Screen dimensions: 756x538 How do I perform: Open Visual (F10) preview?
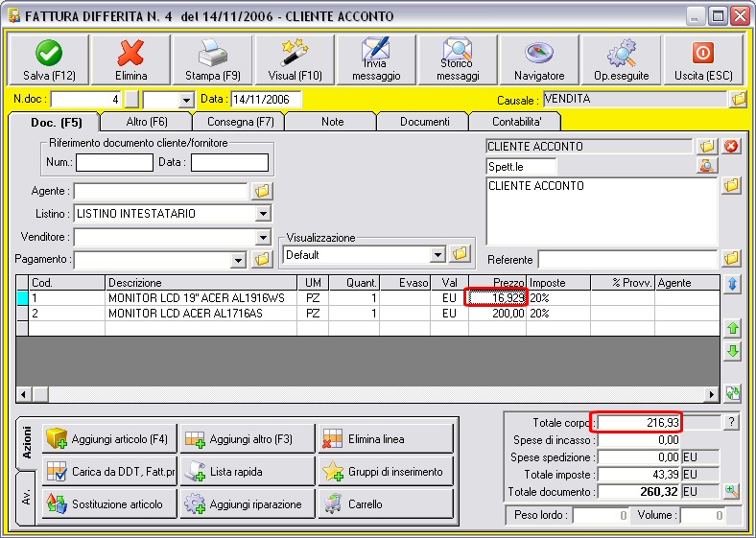click(x=295, y=60)
